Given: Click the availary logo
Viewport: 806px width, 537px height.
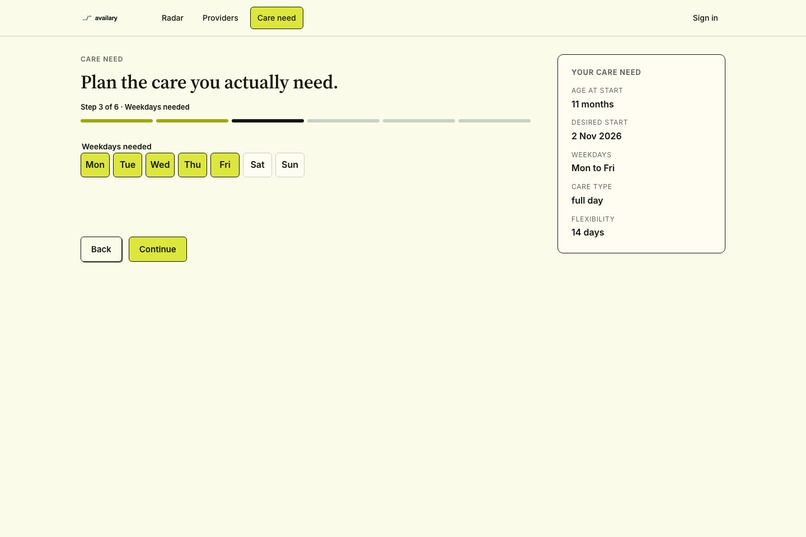Looking at the screenshot, I should 100,18.
